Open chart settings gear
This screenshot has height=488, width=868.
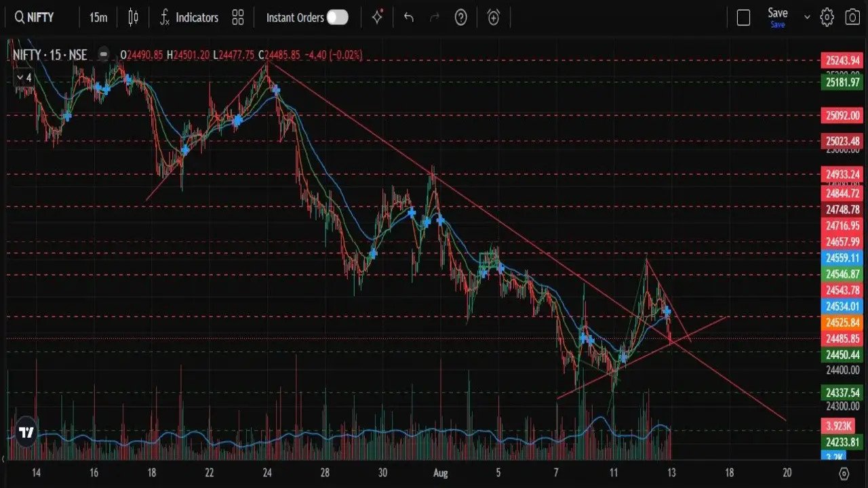pos(827,18)
